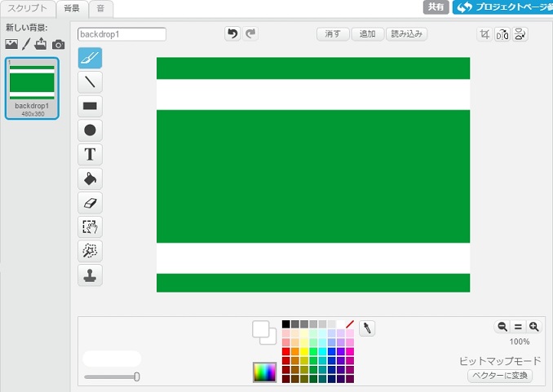Take new backdrop from camera
The image size is (553, 392).
58,45
